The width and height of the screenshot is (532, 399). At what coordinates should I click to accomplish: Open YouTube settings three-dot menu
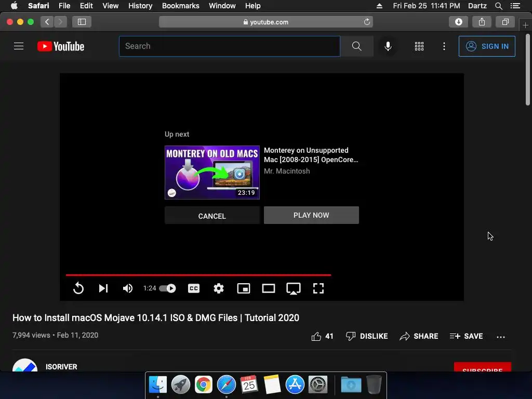[444, 46]
